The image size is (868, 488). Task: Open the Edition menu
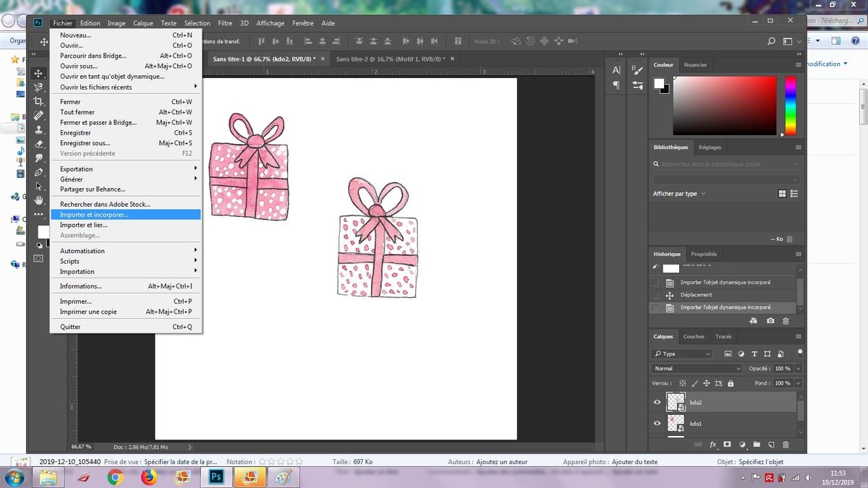[90, 23]
